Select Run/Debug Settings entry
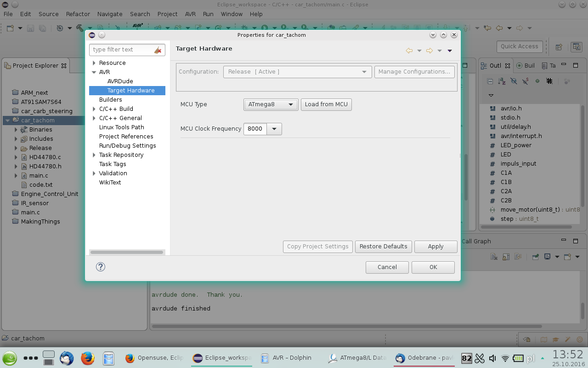588x368 pixels. [x=128, y=146]
